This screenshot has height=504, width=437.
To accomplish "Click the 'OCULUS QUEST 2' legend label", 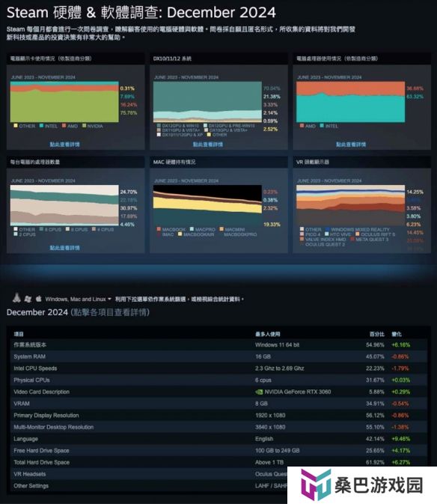I will (325, 244).
